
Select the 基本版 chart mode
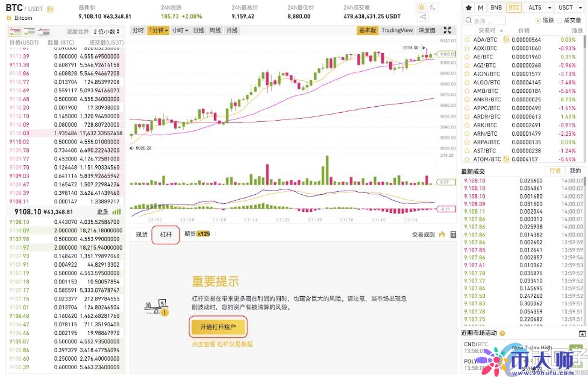click(367, 30)
